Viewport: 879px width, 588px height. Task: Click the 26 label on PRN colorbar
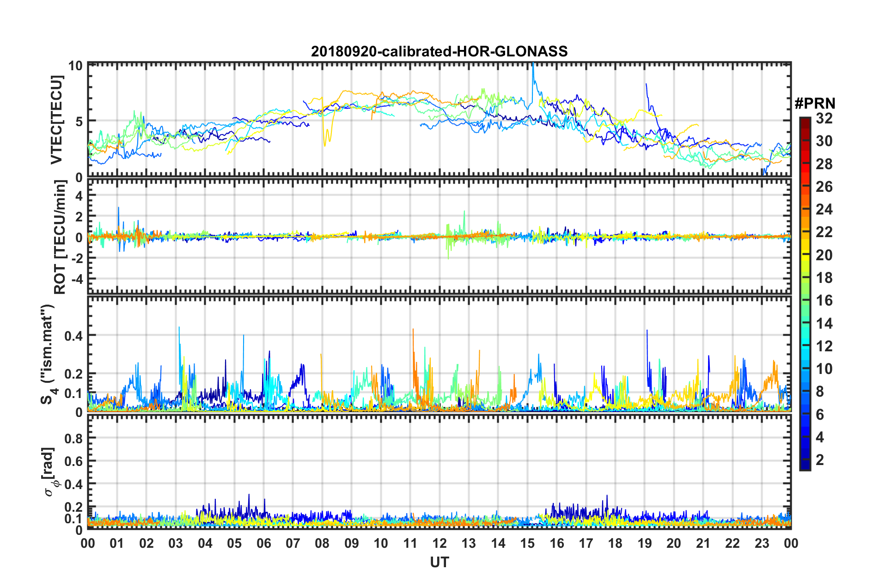[824, 187]
